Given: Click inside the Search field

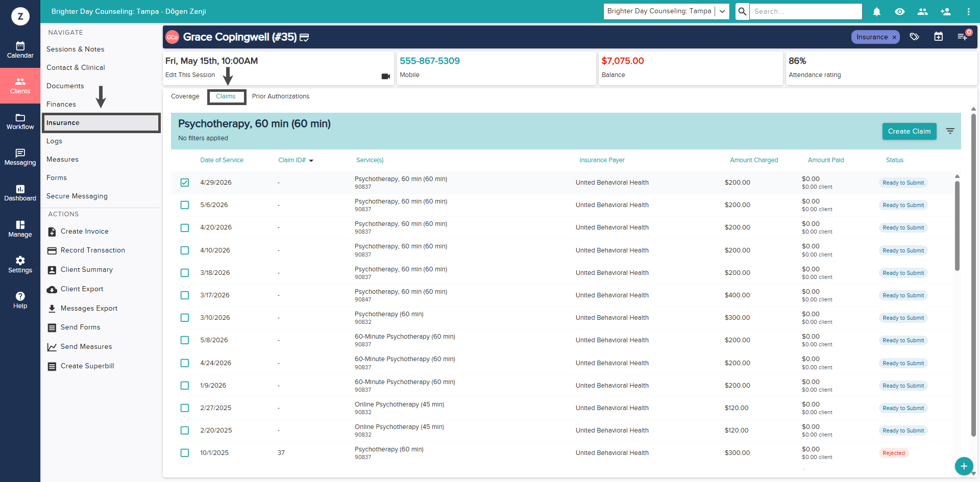Looking at the screenshot, I should tap(805, 11).
